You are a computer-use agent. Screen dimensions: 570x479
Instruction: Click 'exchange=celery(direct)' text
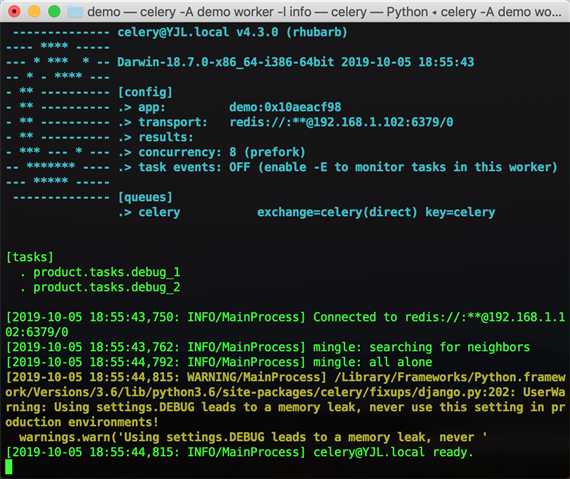[337, 212]
